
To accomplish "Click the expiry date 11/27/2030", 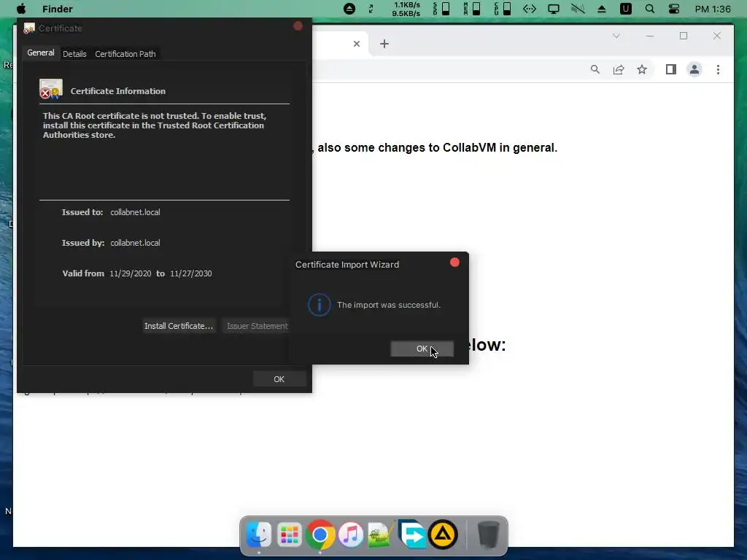I will pos(190,273).
